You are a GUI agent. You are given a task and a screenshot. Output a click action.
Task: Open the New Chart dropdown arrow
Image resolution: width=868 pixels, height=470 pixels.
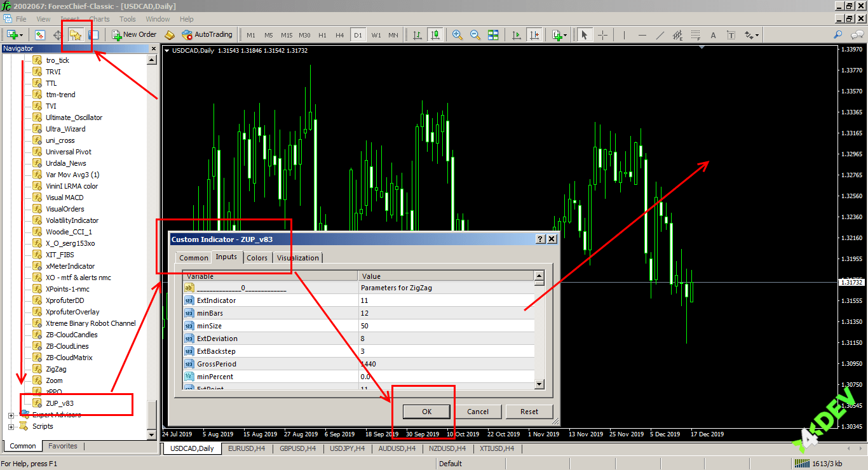coord(22,35)
